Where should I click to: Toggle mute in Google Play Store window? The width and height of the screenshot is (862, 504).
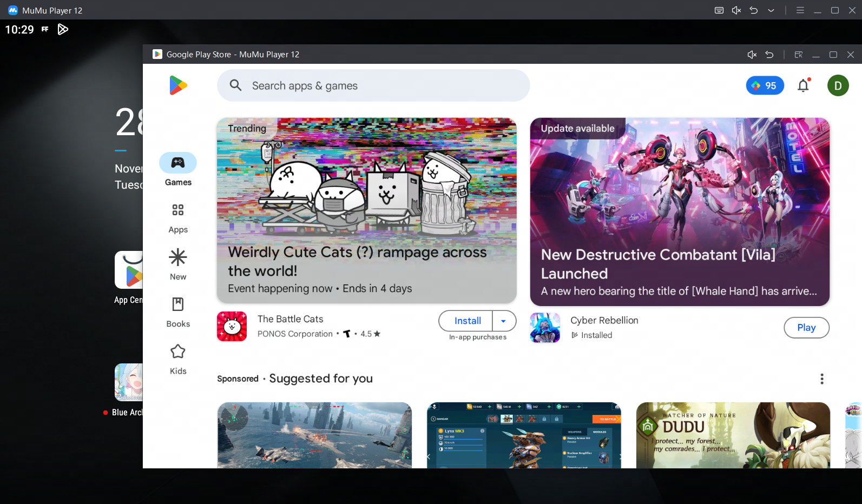[x=752, y=55]
